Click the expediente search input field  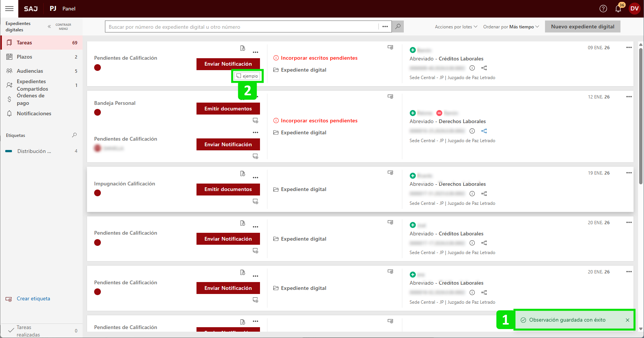(241, 27)
